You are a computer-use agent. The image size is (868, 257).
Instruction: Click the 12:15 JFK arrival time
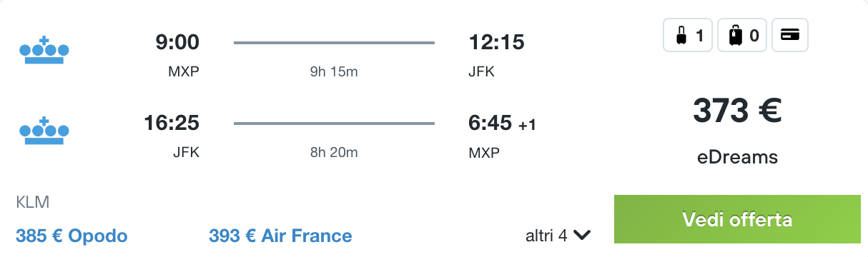tap(496, 42)
